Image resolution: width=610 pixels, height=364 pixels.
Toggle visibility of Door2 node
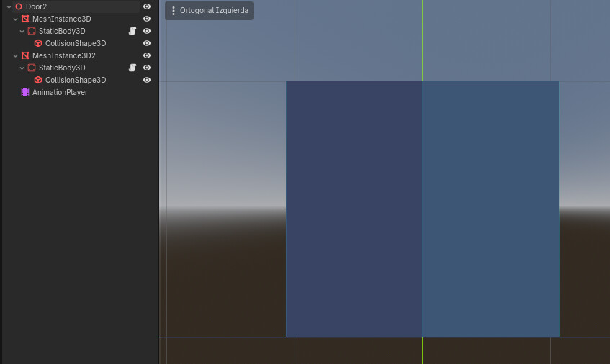[147, 6]
